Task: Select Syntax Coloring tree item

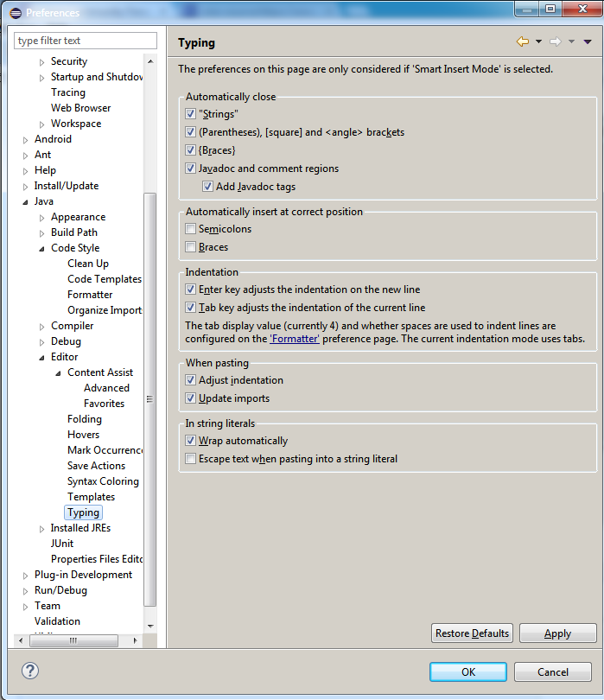Action: click(103, 481)
